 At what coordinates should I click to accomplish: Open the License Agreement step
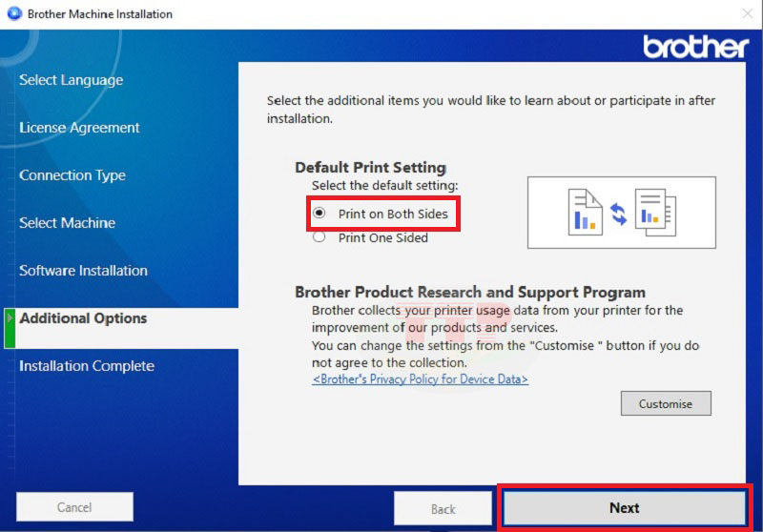click(x=79, y=128)
